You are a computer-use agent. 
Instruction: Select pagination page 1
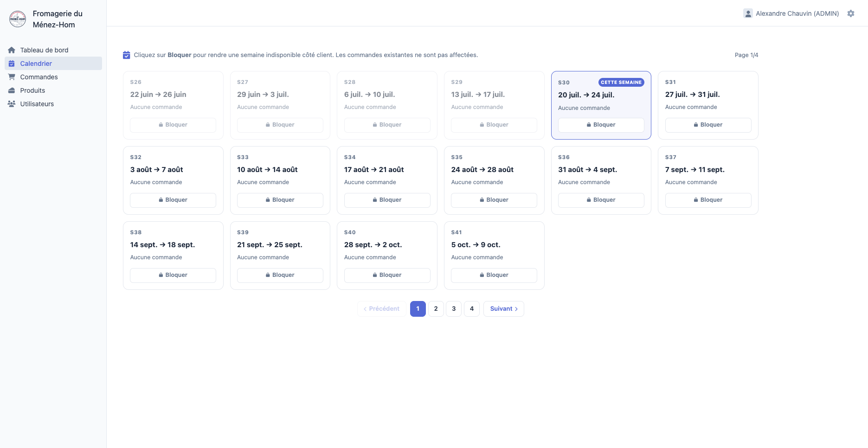(418, 309)
